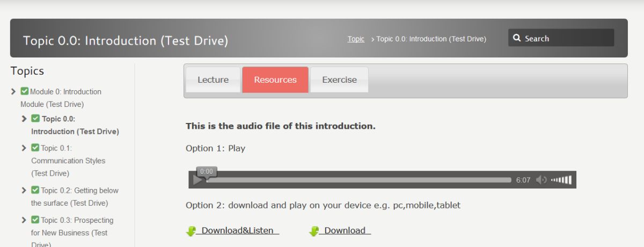
Task: Expand Module 0: Introduction Module chevron
Action: click(13, 91)
